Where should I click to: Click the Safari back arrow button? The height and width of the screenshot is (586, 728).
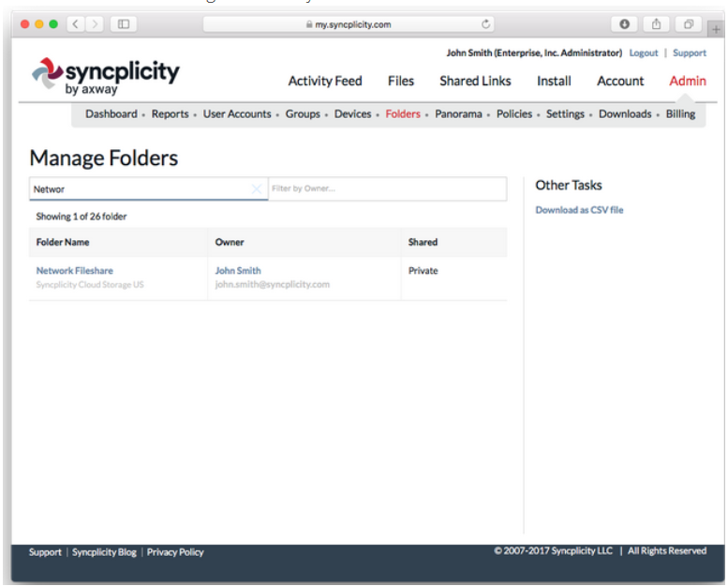(x=76, y=24)
